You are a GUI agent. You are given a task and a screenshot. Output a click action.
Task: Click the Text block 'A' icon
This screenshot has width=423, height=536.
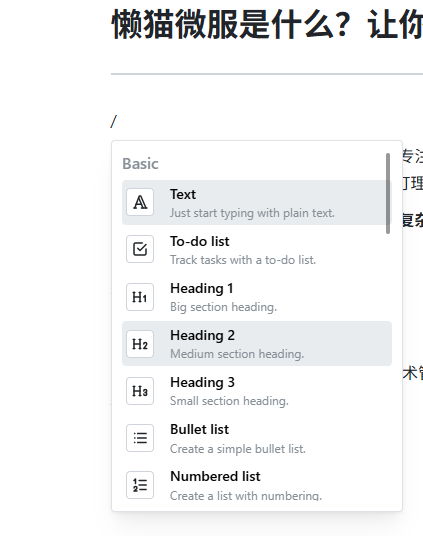(x=140, y=202)
